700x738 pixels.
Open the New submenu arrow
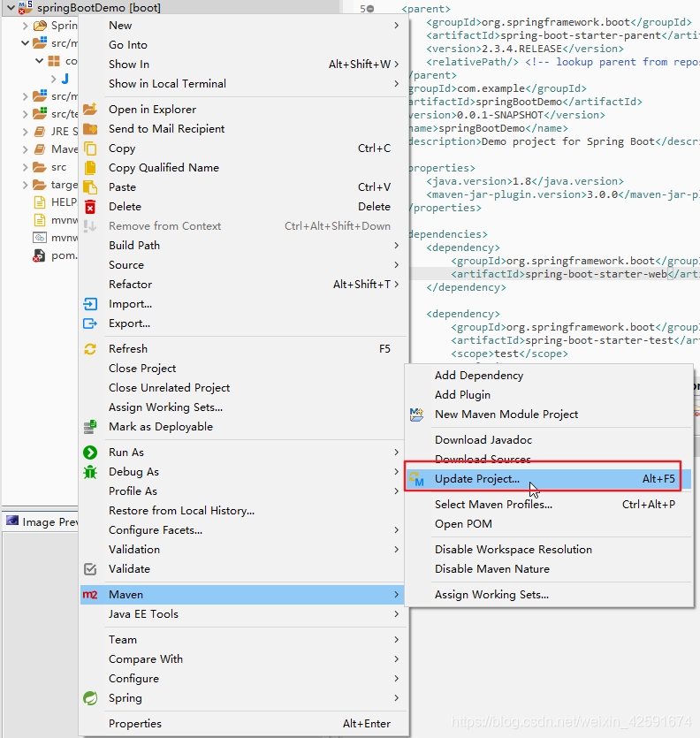[396, 26]
